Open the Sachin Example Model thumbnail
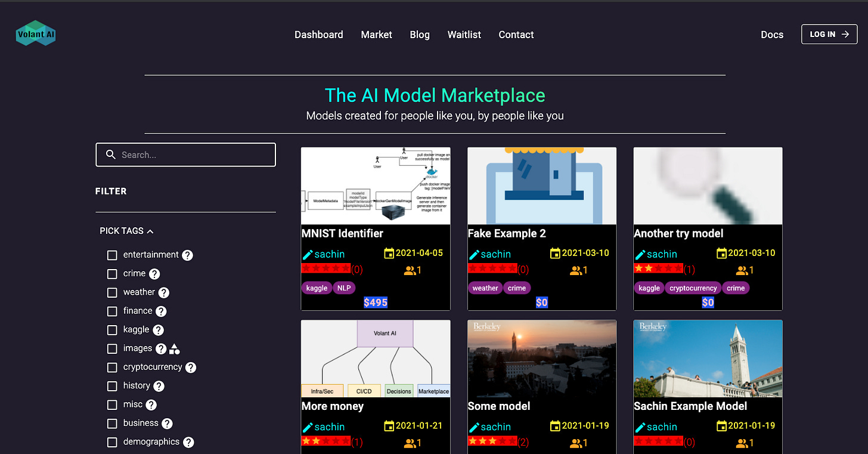 pos(708,359)
